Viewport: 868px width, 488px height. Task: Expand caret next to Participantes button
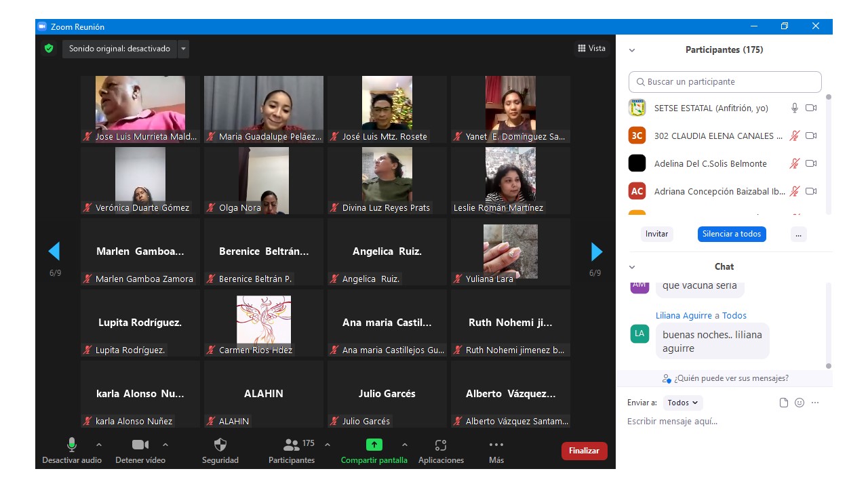(x=328, y=445)
